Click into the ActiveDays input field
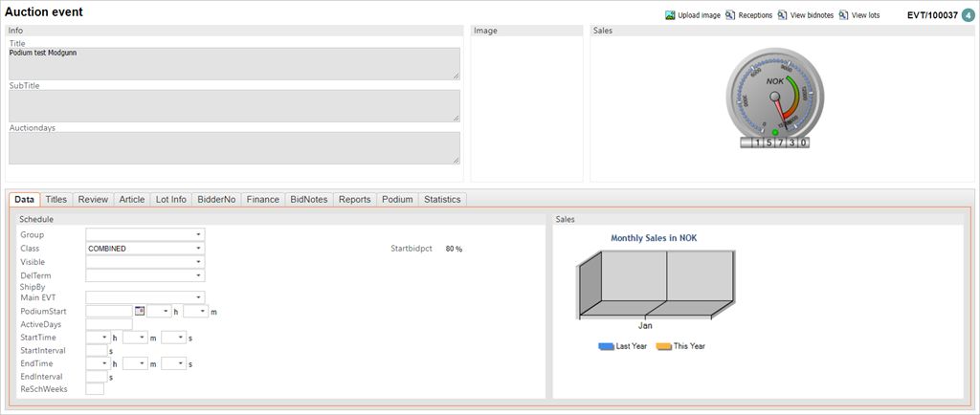The height and width of the screenshot is (415, 980). click(x=108, y=324)
